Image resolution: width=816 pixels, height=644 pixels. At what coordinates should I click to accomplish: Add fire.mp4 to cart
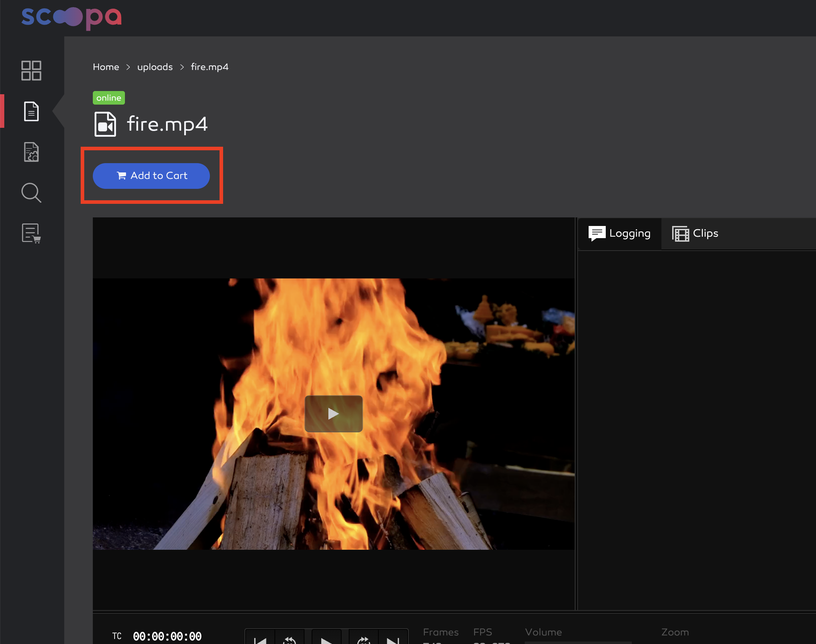tap(151, 176)
